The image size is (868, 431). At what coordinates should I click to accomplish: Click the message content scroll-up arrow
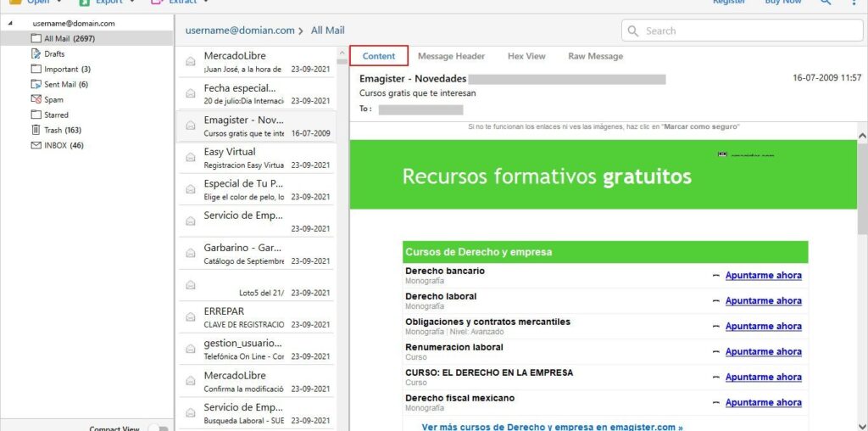point(862,135)
